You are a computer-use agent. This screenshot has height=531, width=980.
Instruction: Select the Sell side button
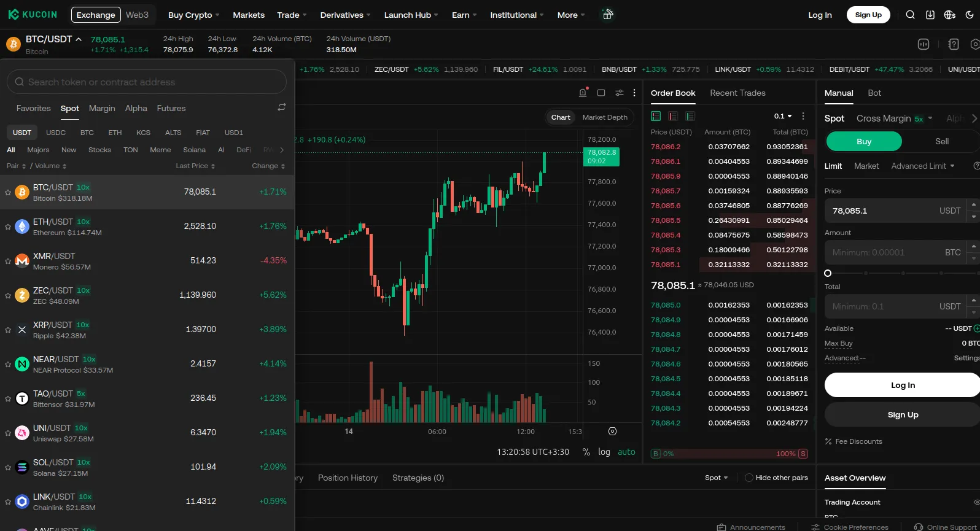point(942,141)
